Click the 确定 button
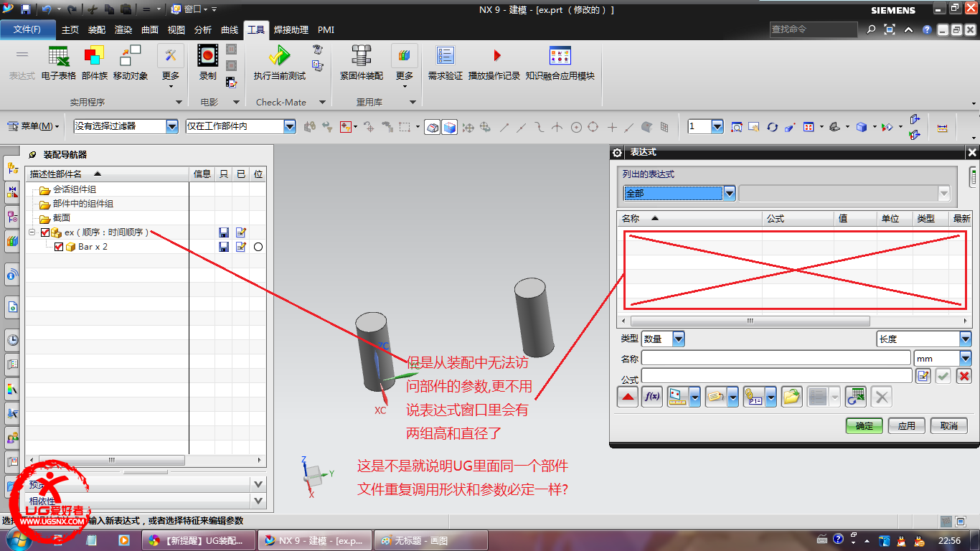The width and height of the screenshot is (980, 551). 864,425
